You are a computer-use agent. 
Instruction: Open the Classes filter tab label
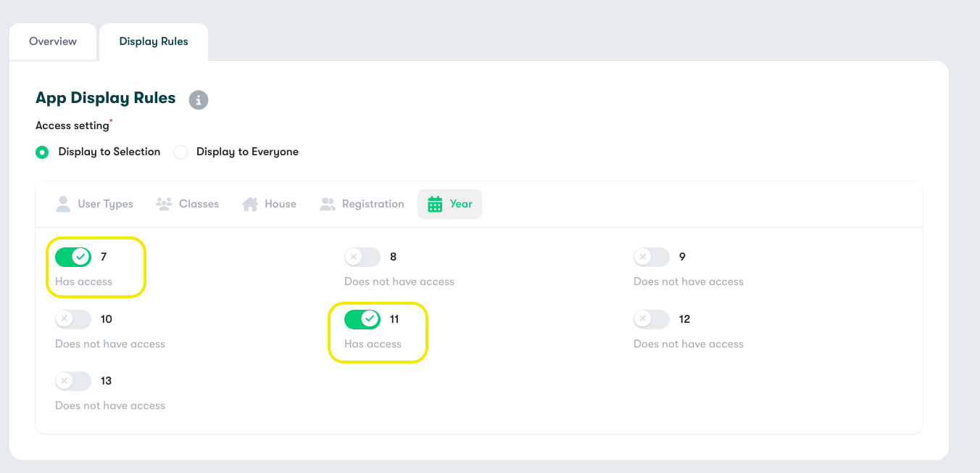[199, 204]
